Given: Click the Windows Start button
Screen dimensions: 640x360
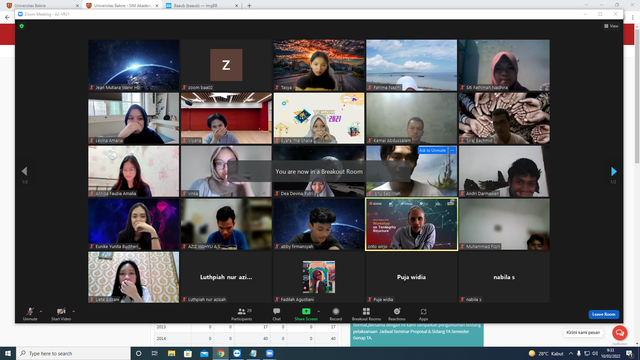Looking at the screenshot, I should coord(8,353).
